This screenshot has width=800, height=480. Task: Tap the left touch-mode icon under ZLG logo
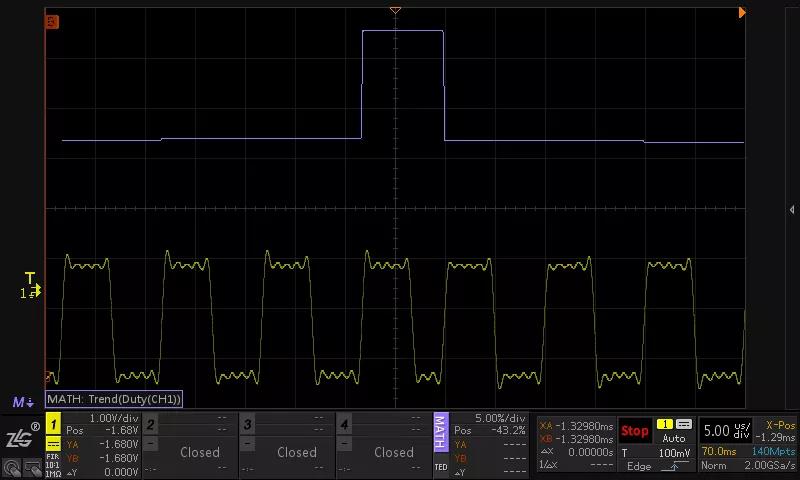(10, 467)
